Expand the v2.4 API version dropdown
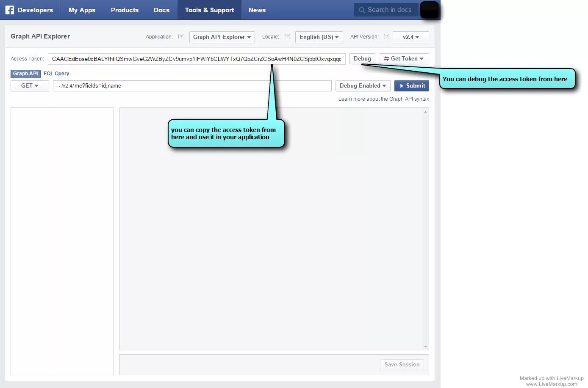The image size is (588, 388). click(411, 37)
